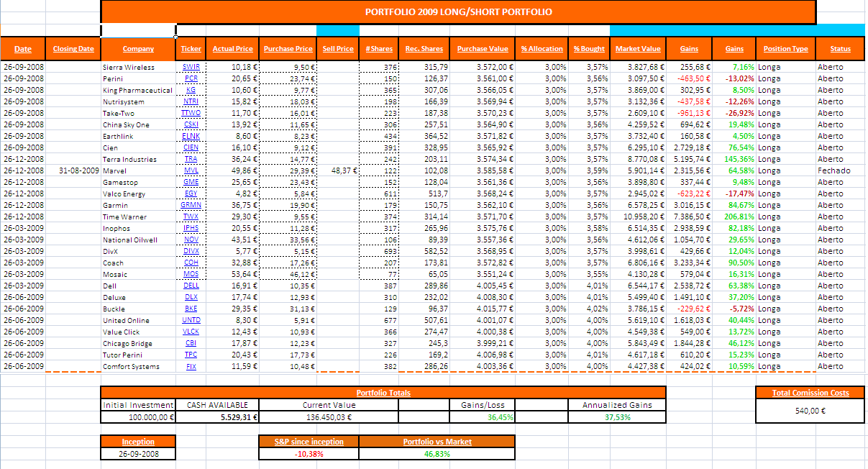This screenshot has height=469, width=868.
Task: Follow the DELL ticker link
Action: click(191, 286)
